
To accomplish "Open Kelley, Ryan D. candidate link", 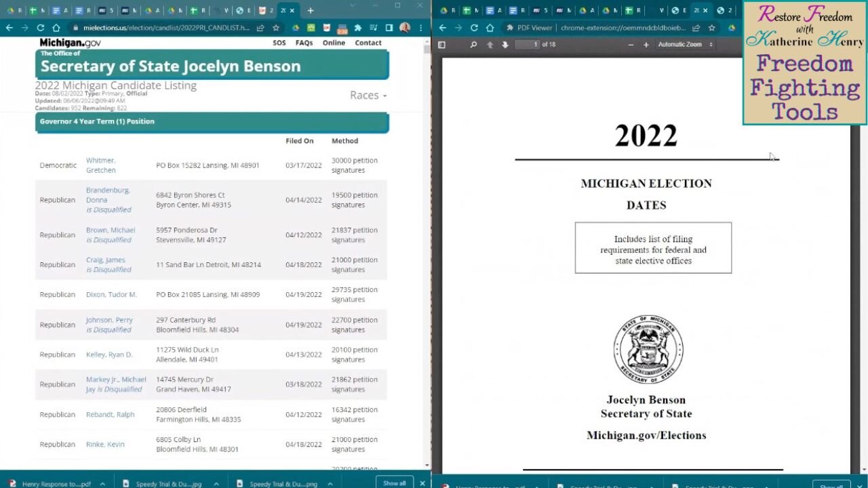I will 109,354.
